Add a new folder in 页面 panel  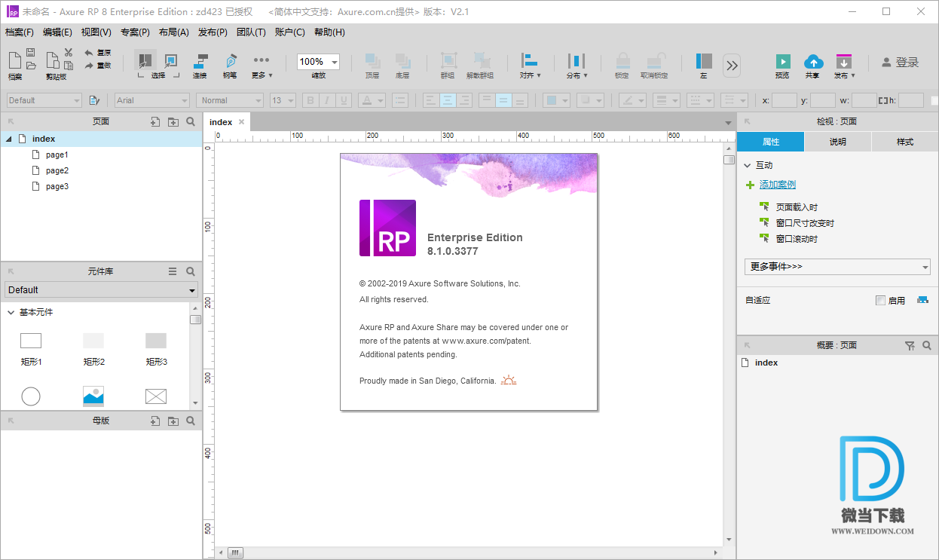(x=173, y=121)
